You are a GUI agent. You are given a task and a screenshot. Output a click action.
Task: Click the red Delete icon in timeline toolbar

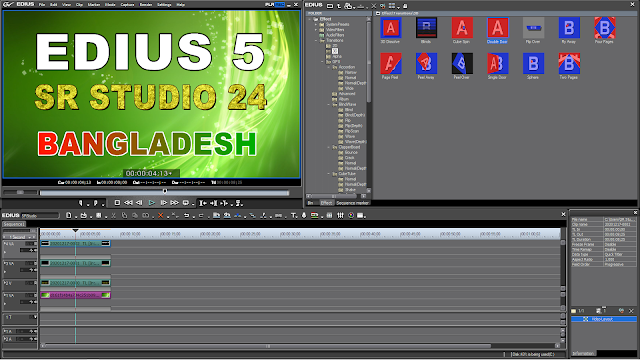point(160,215)
